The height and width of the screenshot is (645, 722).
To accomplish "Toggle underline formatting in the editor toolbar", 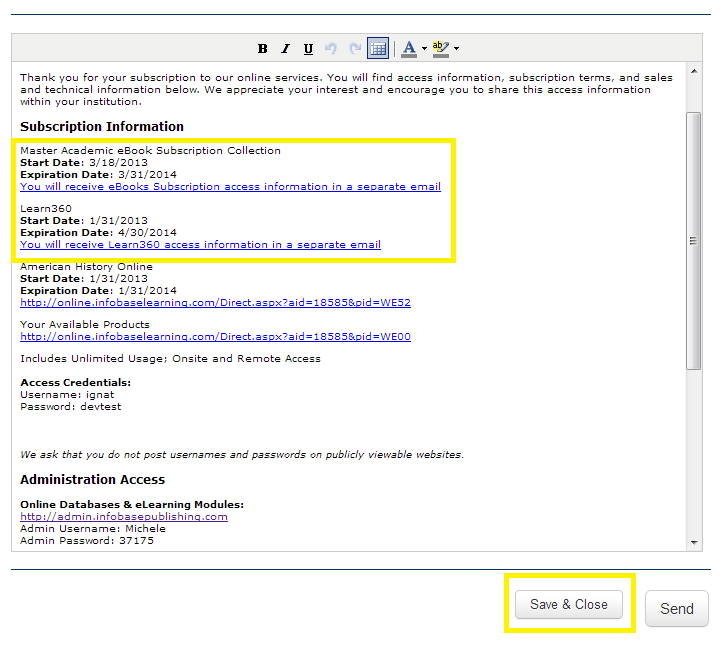I will [x=309, y=48].
